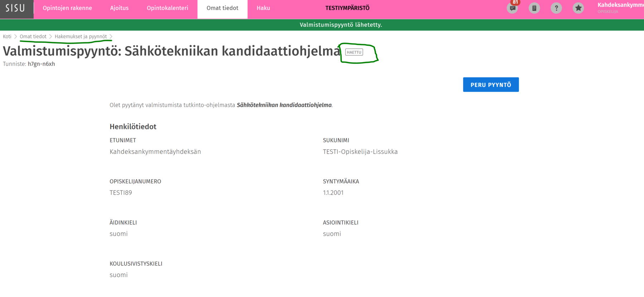The width and height of the screenshot is (644, 297).
Task: Open the Opintojen rakenne tab
Action: [67, 8]
